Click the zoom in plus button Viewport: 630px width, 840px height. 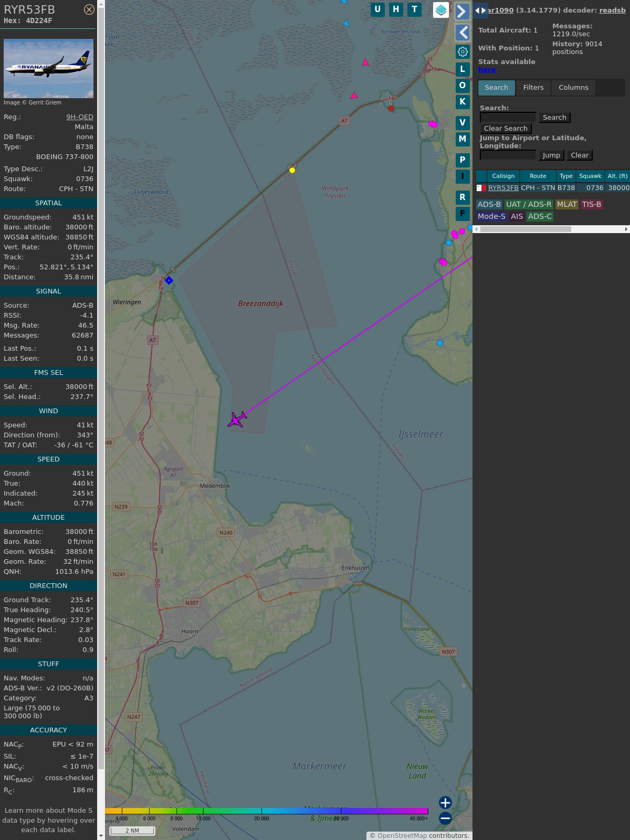[445, 803]
